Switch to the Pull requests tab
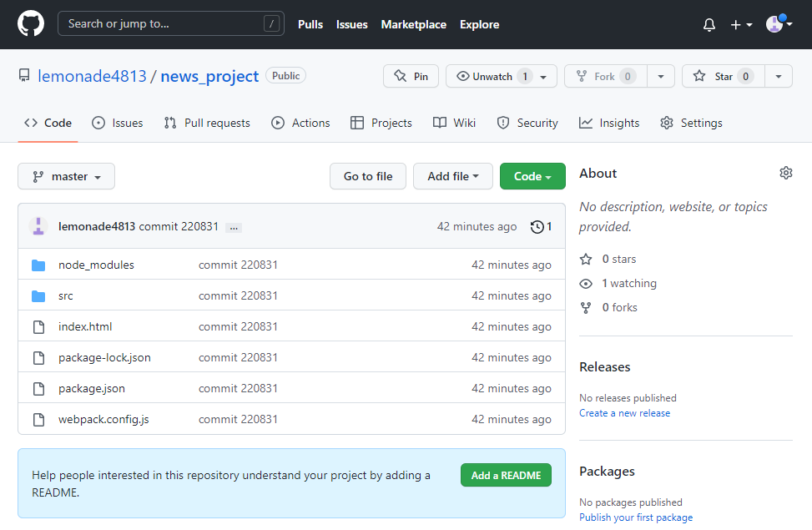This screenshot has width=812, height=530. (x=207, y=123)
